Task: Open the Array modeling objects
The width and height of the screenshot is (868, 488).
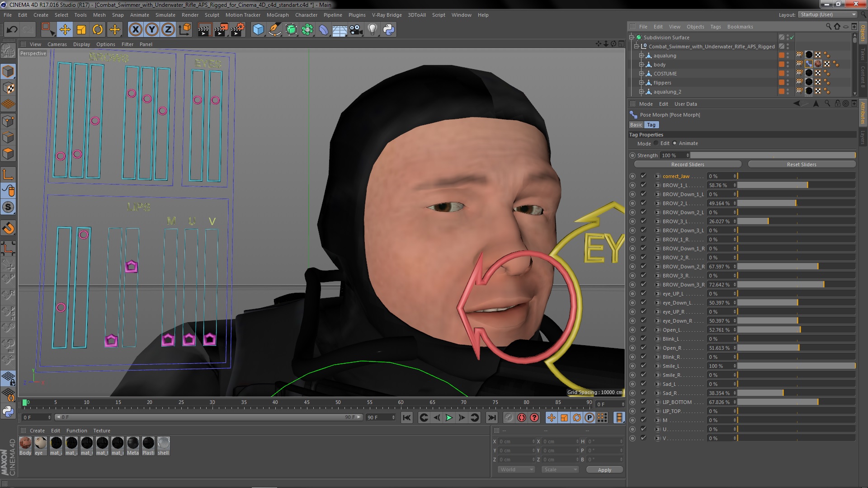Action: click(307, 30)
